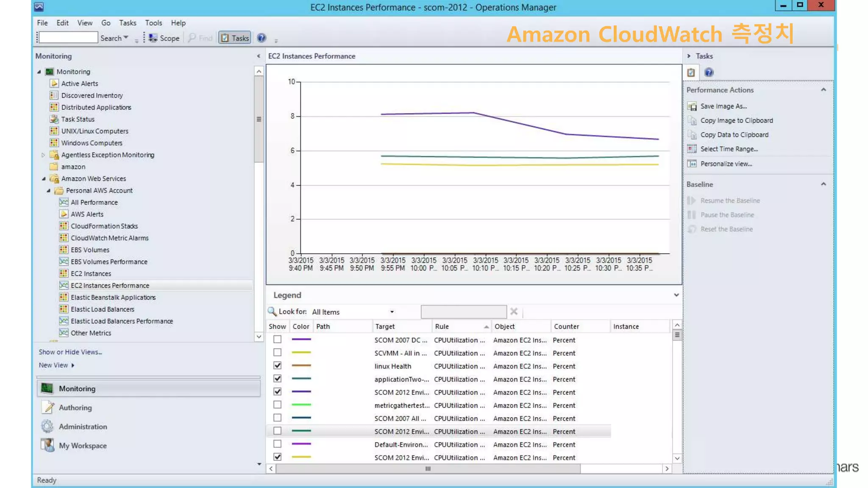The image size is (868, 488).
Task: Open the Administration gear workspace
Action: pos(47,426)
